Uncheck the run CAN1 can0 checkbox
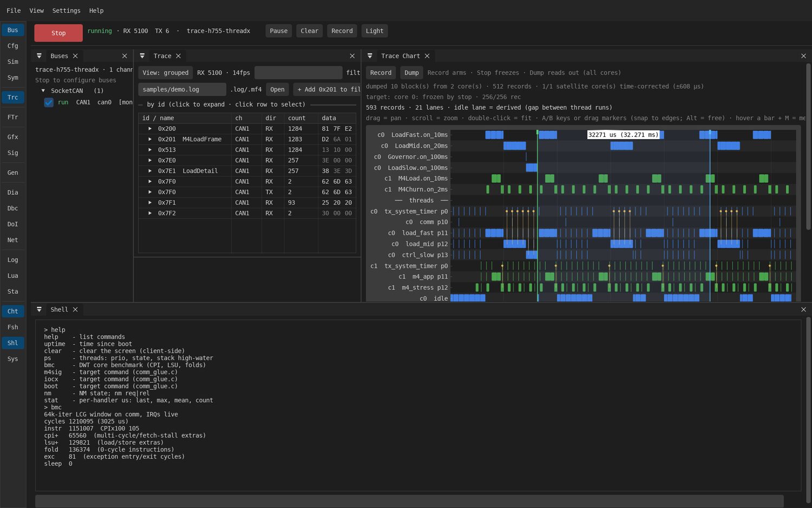This screenshot has height=508, width=812. click(49, 102)
